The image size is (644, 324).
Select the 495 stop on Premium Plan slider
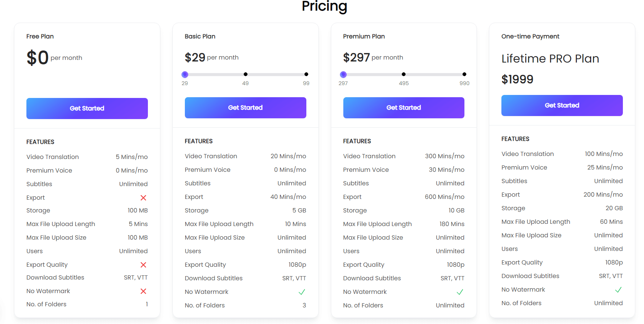[404, 74]
